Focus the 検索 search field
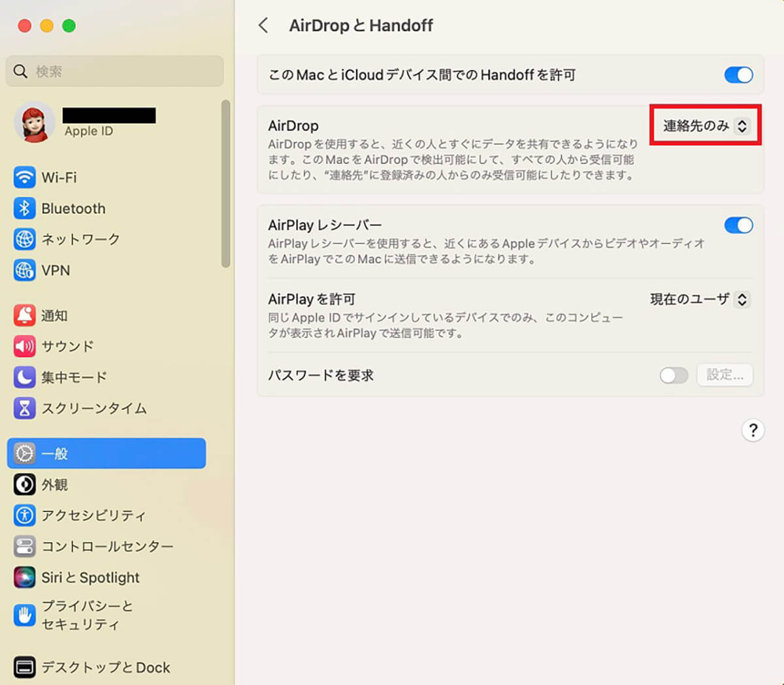The image size is (784, 685). click(x=115, y=71)
